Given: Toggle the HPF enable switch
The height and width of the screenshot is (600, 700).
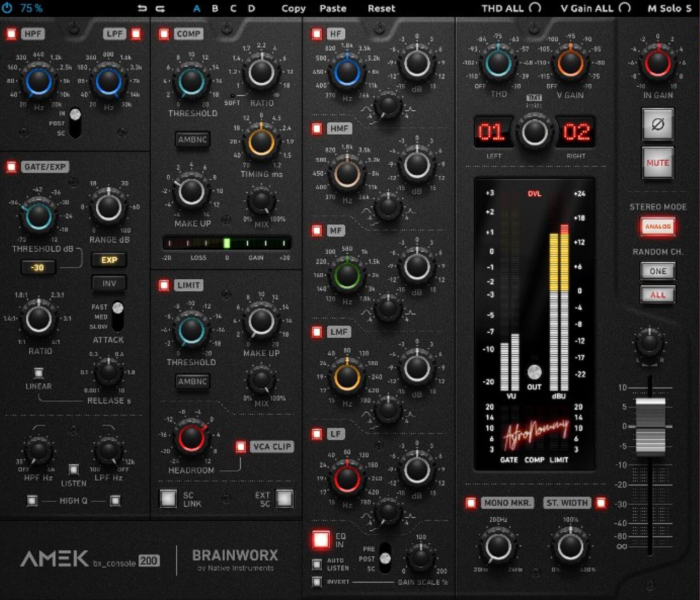Looking at the screenshot, I should pos(12,34).
